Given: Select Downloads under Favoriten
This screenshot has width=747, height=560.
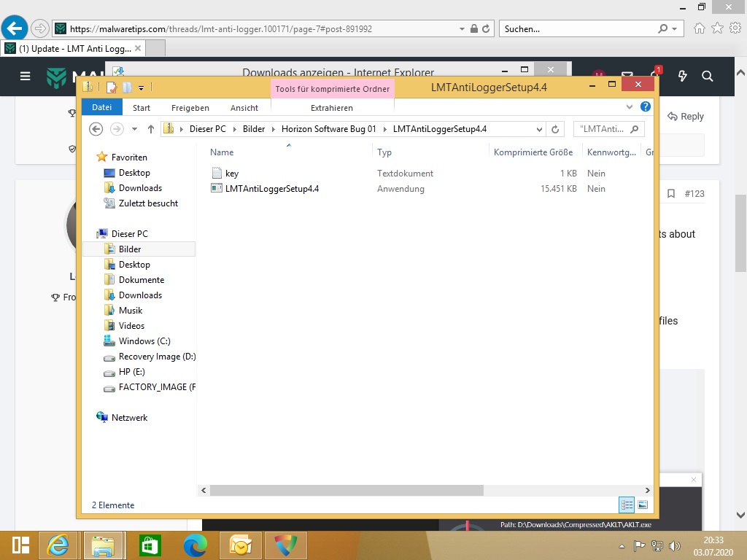Looking at the screenshot, I should pyautogui.click(x=140, y=188).
